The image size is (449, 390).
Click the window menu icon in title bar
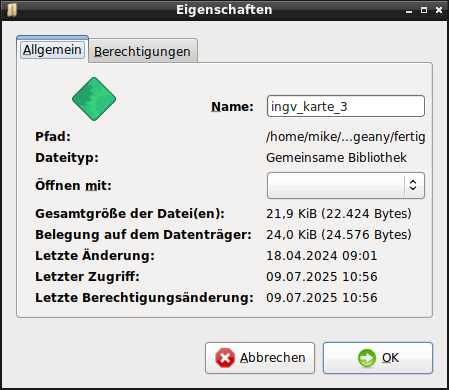click(x=12, y=10)
